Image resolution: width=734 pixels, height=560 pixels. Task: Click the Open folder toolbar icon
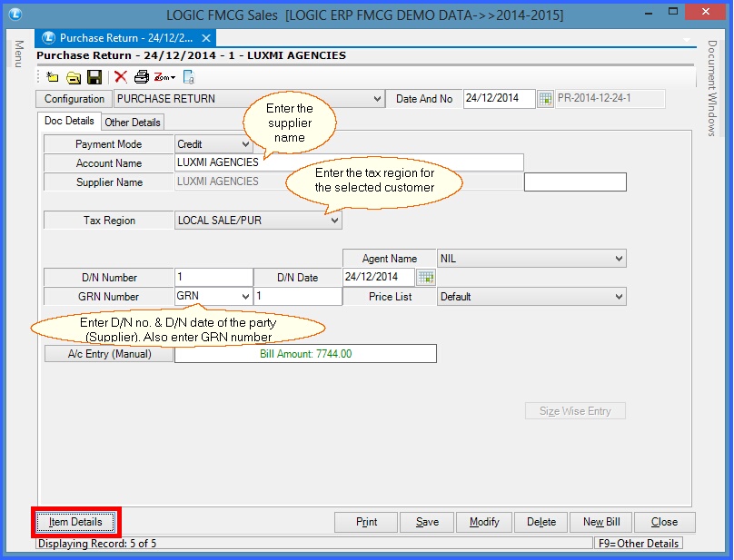pos(73,77)
